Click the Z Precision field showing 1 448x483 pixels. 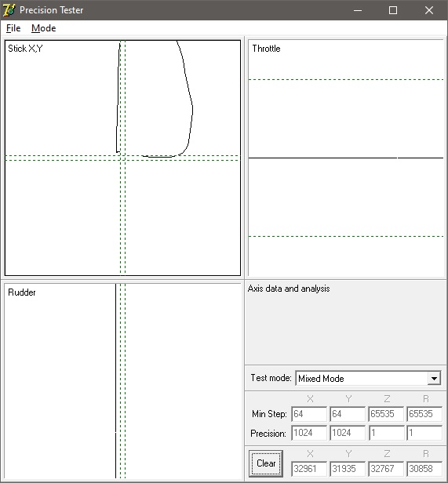coord(386,433)
